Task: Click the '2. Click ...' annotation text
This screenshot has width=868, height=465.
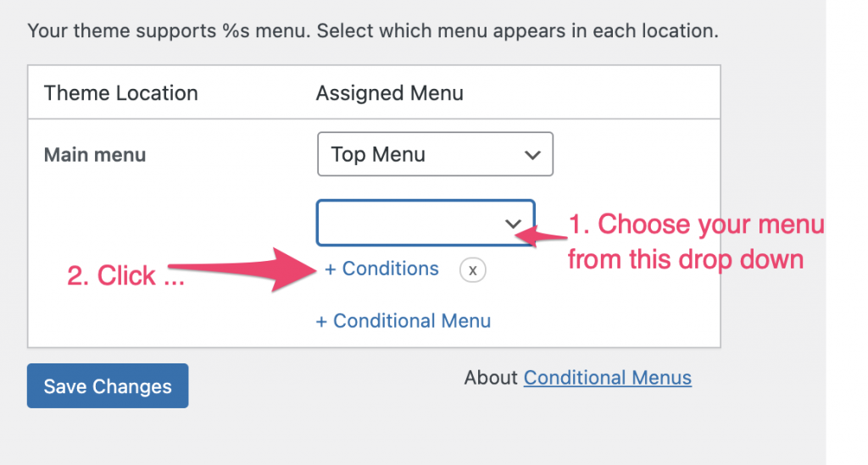Action: click(125, 275)
